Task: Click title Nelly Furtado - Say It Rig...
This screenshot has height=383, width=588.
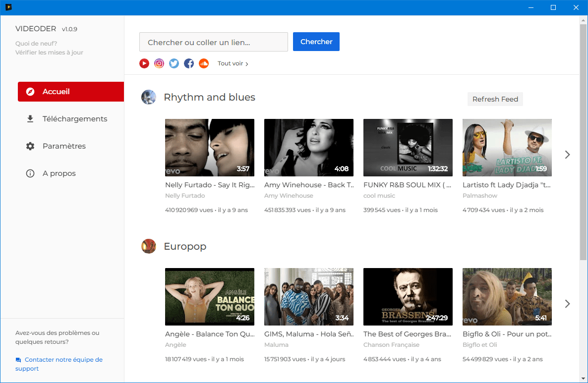Action: pos(210,185)
